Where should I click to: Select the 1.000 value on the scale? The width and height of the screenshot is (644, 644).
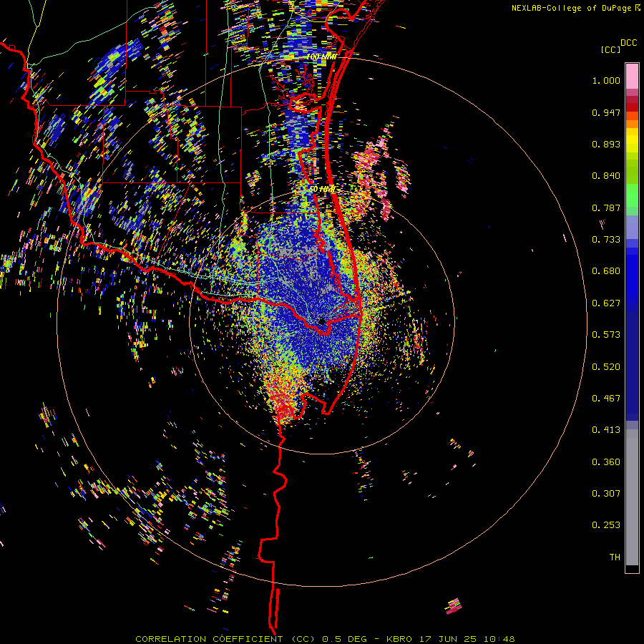point(606,80)
